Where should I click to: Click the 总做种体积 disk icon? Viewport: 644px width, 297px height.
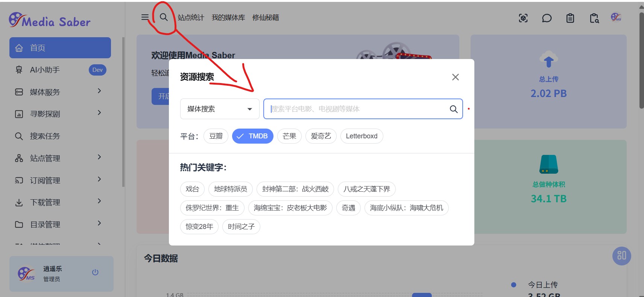point(548,164)
